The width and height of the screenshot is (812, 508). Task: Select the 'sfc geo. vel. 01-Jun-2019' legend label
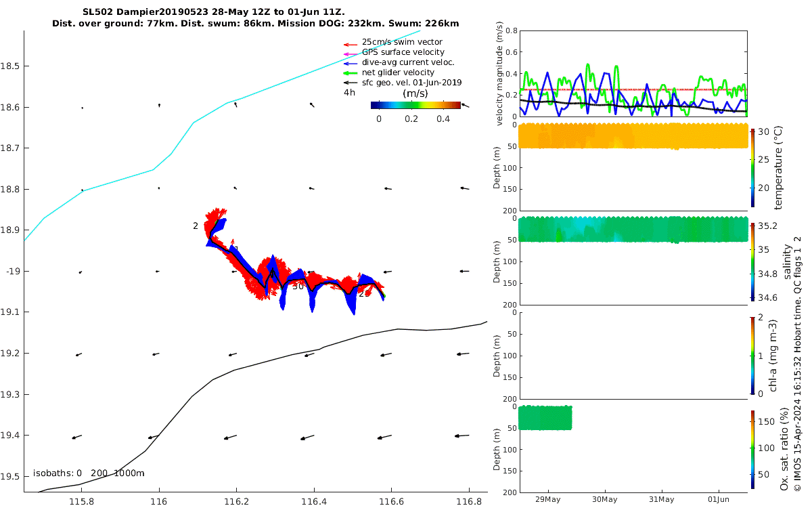coord(412,83)
